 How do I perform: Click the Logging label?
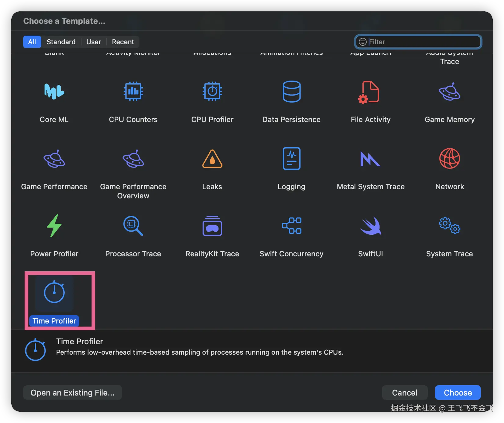[x=292, y=186]
